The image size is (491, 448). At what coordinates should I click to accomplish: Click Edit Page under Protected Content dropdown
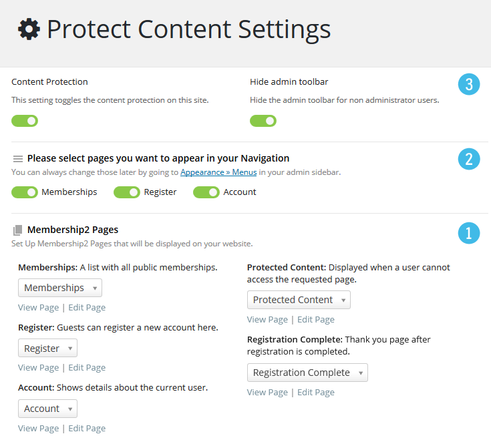tap(316, 320)
